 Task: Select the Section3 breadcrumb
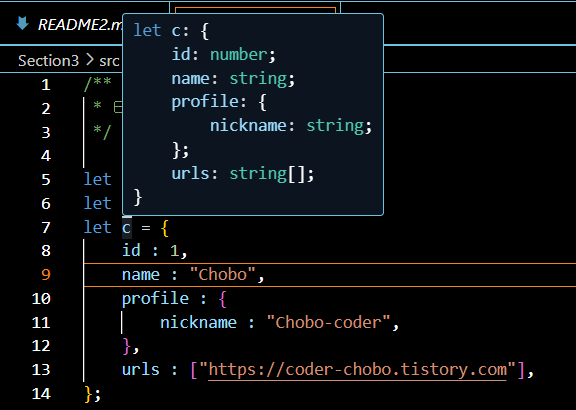[x=48, y=61]
